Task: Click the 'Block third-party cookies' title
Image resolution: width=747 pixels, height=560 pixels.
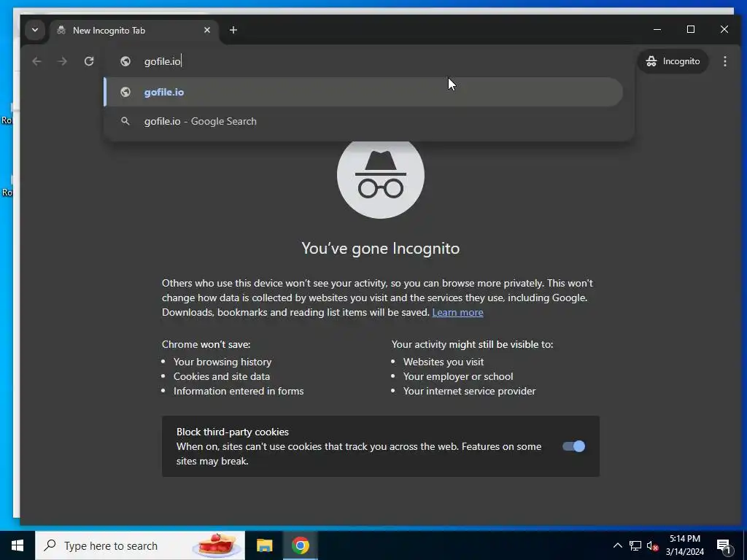Action: tap(233, 432)
